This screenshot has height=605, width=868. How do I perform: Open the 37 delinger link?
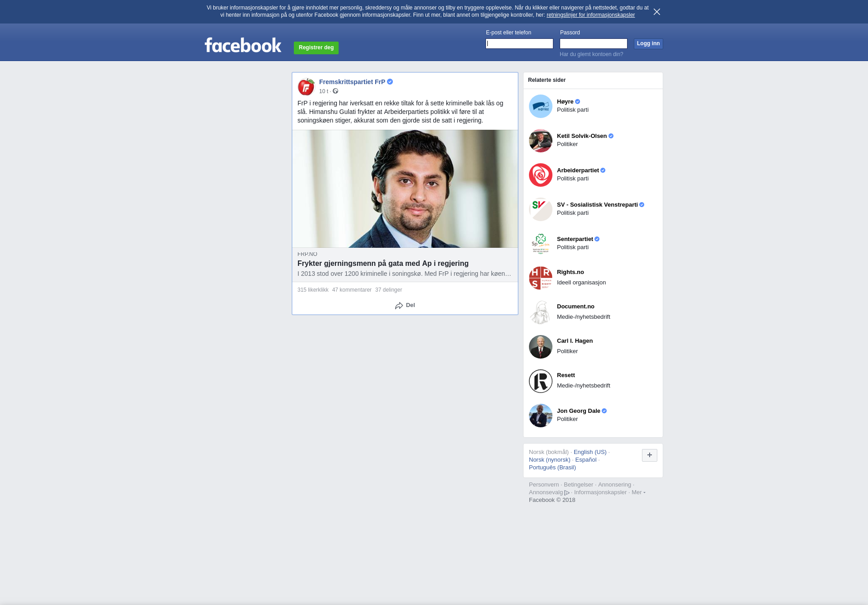pos(388,290)
